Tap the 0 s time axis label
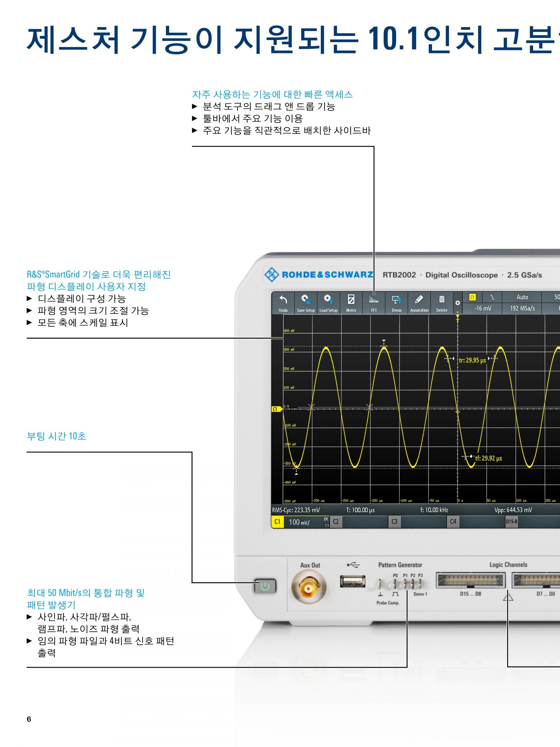This screenshot has width=560, height=747. point(461,500)
